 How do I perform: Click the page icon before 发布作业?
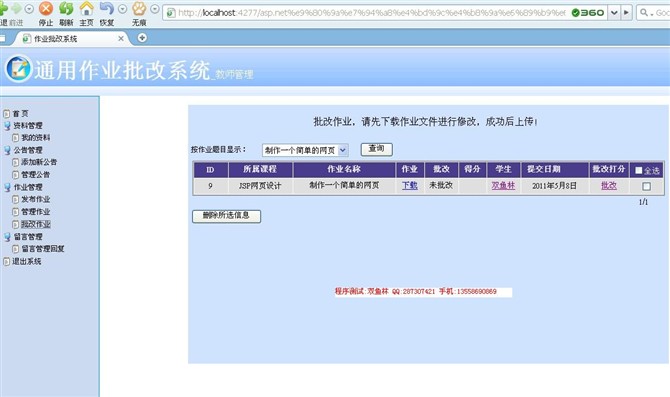click(x=16, y=200)
